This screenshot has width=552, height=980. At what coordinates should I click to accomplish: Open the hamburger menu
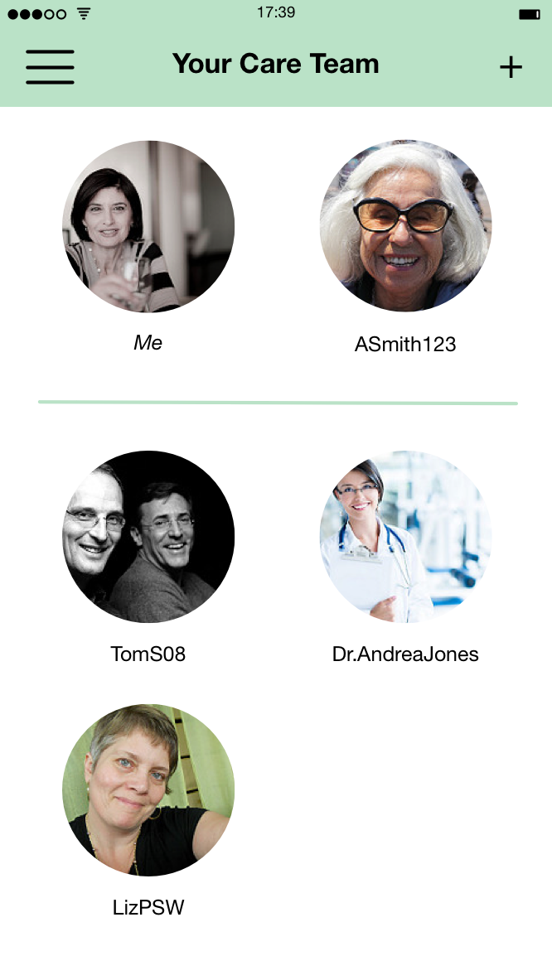(50, 67)
